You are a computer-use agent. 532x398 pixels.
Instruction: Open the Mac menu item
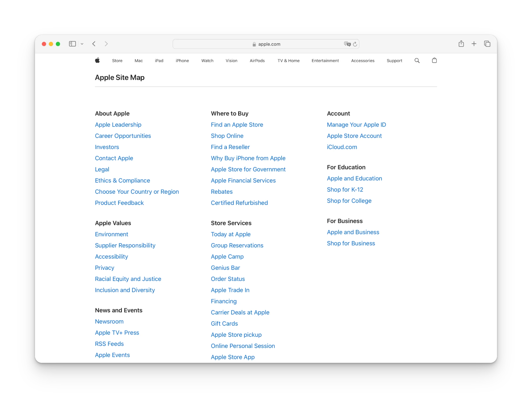coord(139,61)
